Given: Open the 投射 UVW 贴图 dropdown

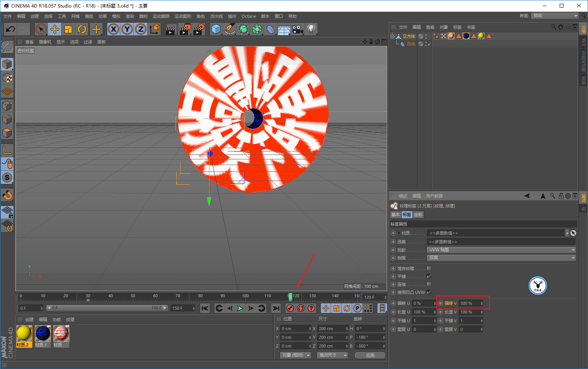Looking at the screenshot, I should point(502,250).
